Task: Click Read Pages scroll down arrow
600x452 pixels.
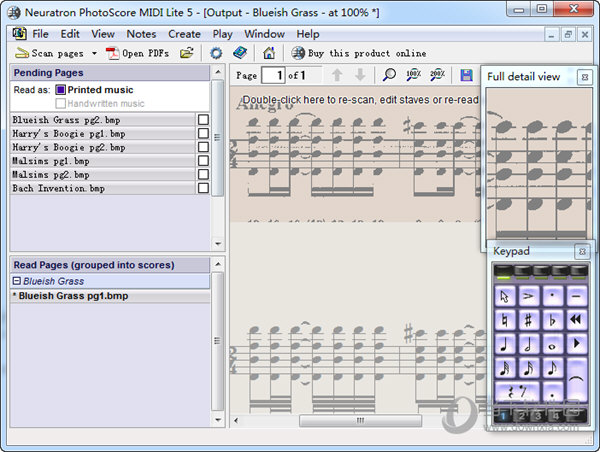Action: 218,419
